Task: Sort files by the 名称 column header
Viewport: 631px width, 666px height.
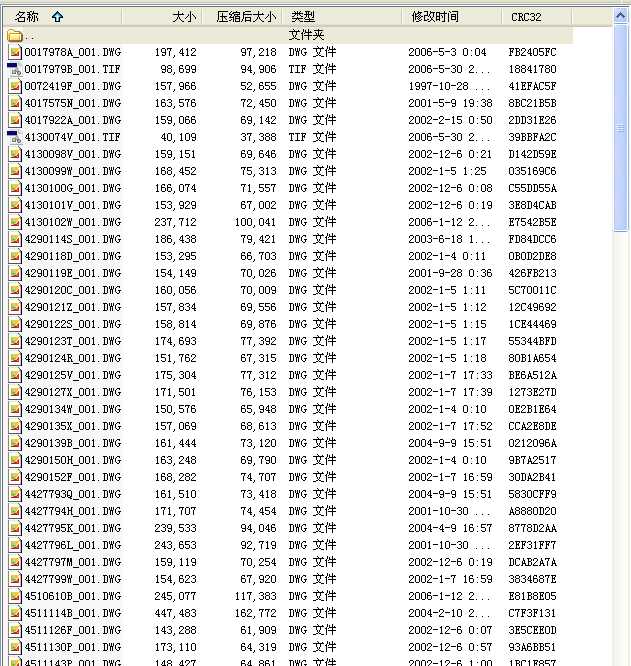Action: tap(63, 17)
